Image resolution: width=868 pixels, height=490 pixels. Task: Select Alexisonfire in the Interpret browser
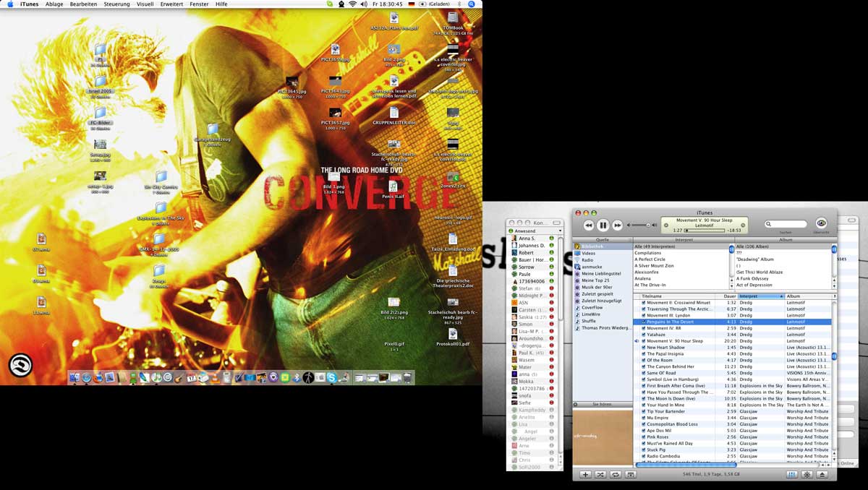(681, 272)
